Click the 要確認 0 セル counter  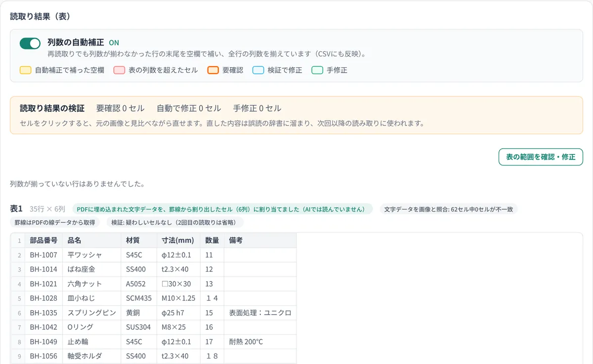[121, 108]
